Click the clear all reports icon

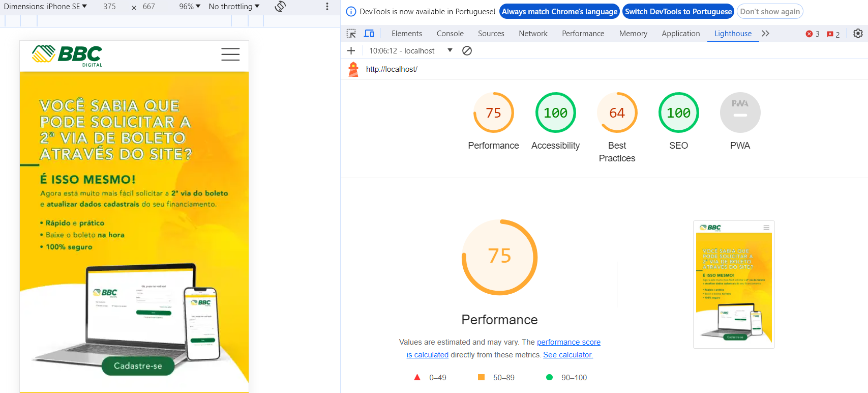(467, 51)
